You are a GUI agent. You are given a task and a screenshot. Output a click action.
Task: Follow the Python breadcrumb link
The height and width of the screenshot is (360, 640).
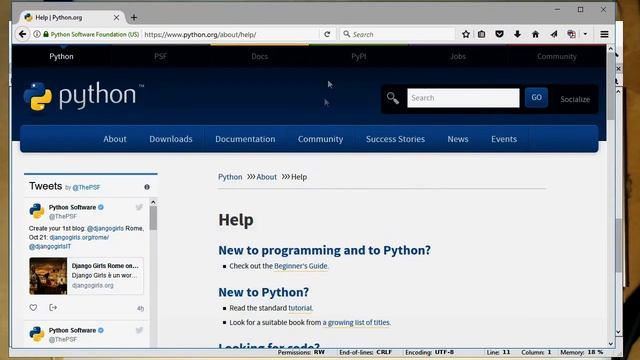click(x=230, y=177)
